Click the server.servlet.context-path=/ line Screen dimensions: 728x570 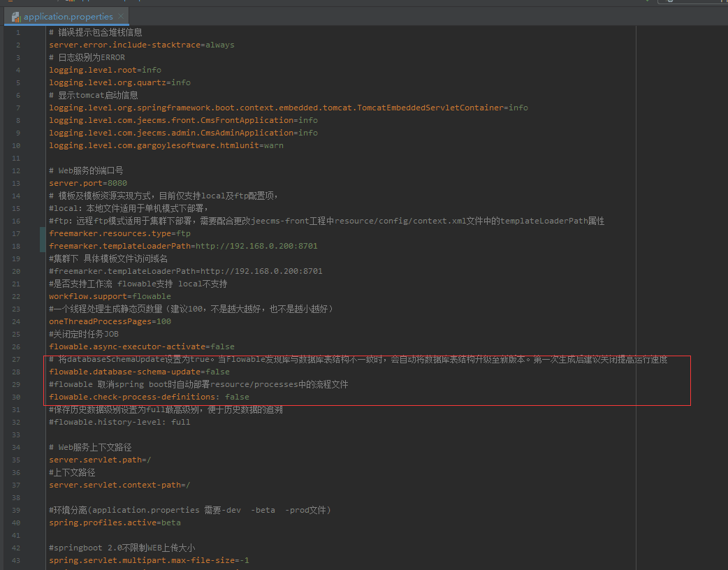tap(119, 485)
